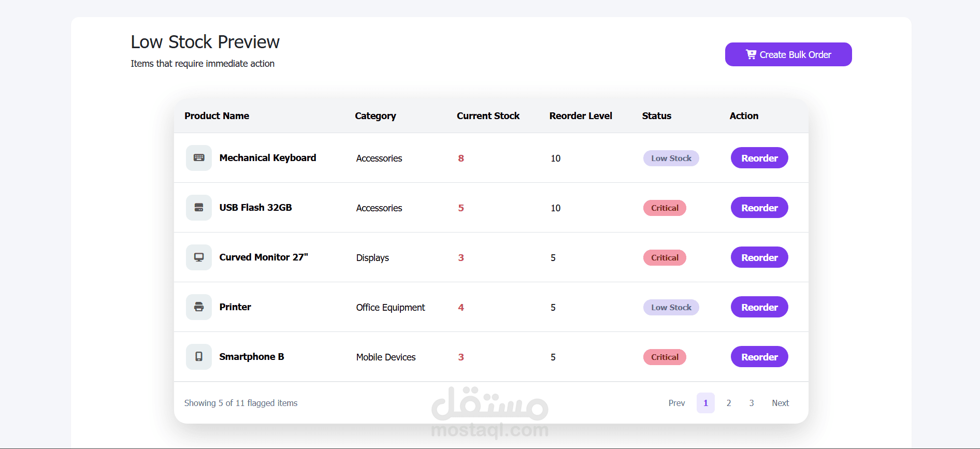Click the Critical badge for Curved Monitor 27"
The image size is (980, 449).
(665, 258)
